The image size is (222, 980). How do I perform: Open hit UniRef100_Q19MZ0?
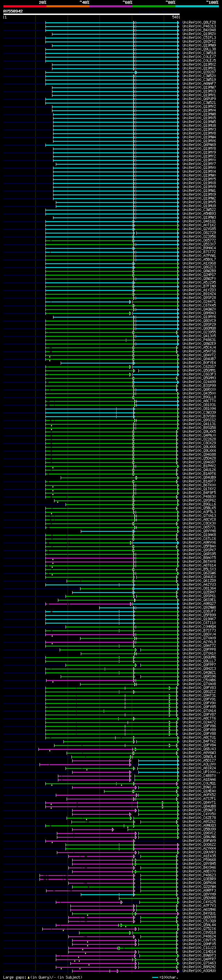click(199, 34)
